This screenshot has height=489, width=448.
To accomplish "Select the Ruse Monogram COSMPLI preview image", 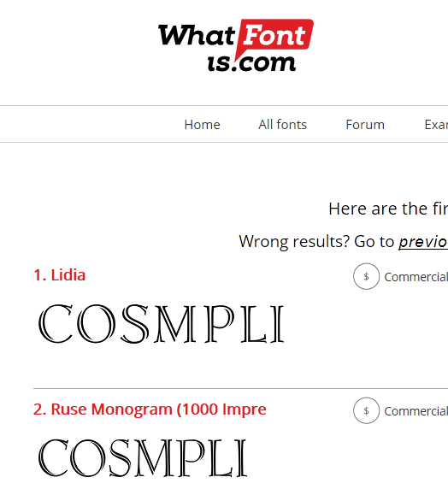I will pyautogui.click(x=143, y=458).
